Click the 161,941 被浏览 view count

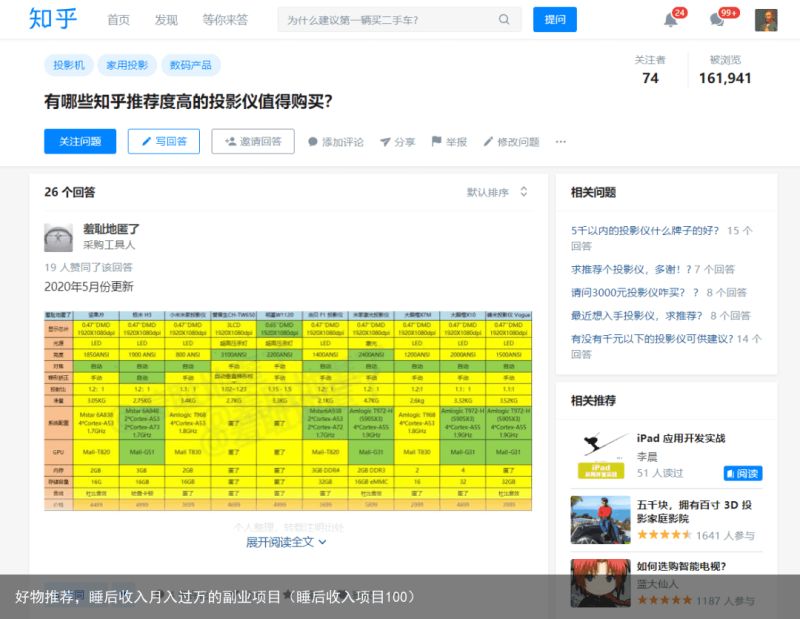725,70
